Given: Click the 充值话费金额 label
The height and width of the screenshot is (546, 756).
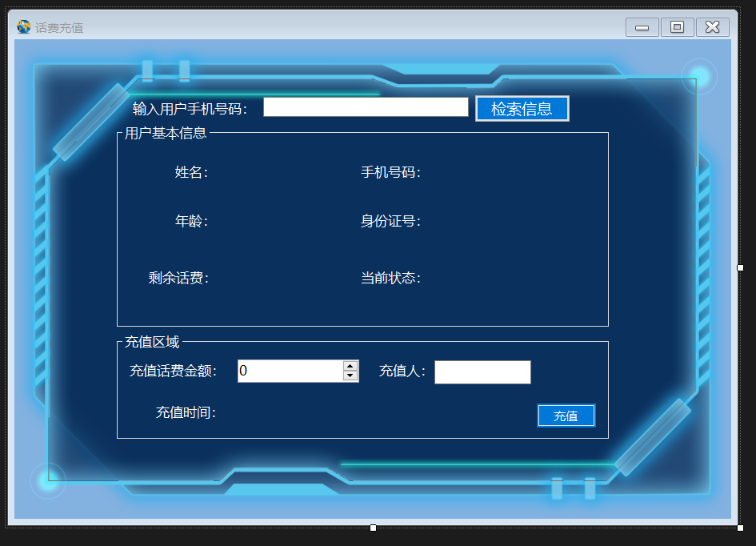Looking at the screenshot, I should [x=173, y=371].
